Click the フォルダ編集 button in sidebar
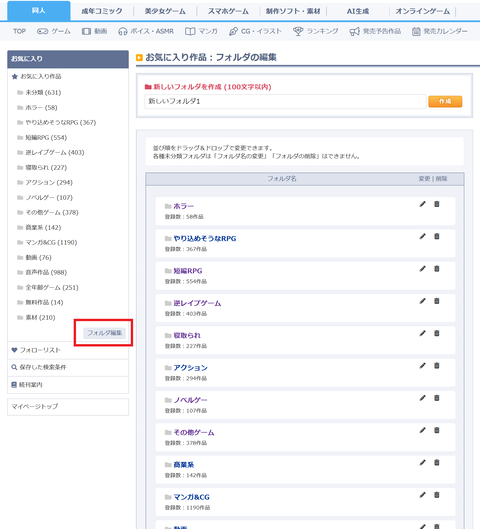The width and height of the screenshot is (480, 529). 105,333
